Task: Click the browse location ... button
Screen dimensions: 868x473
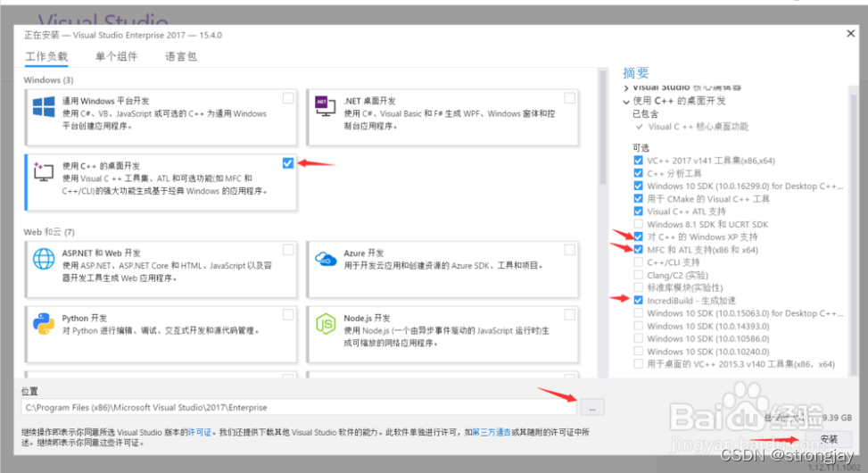Action: tap(592, 408)
